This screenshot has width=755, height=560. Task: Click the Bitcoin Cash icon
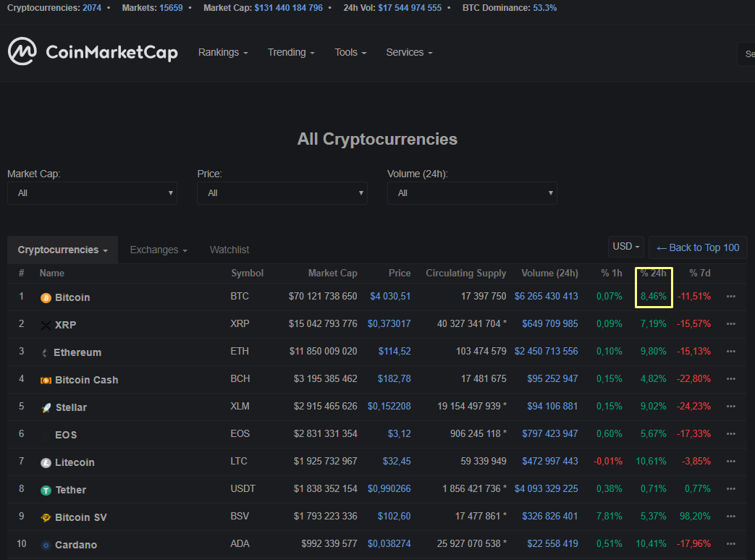(x=46, y=380)
